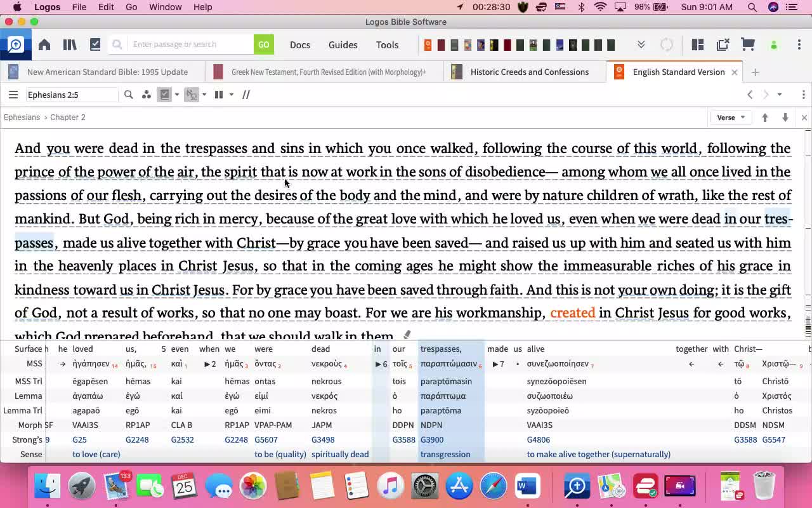Screen dimensions: 812x508
Task: Open the Docs menu
Action: [x=300, y=45]
